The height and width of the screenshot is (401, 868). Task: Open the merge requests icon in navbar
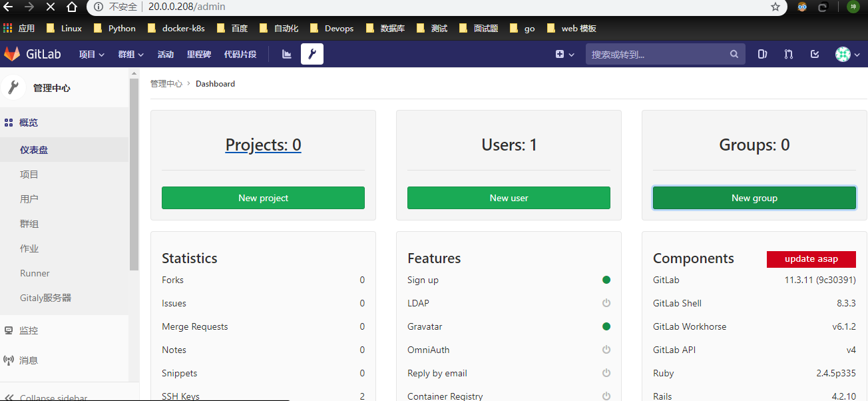(789, 54)
